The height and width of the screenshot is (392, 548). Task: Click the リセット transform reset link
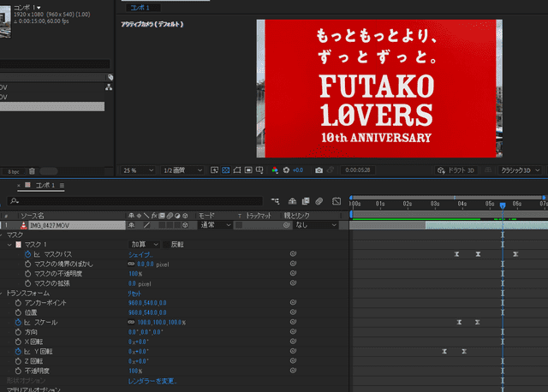pos(134,294)
